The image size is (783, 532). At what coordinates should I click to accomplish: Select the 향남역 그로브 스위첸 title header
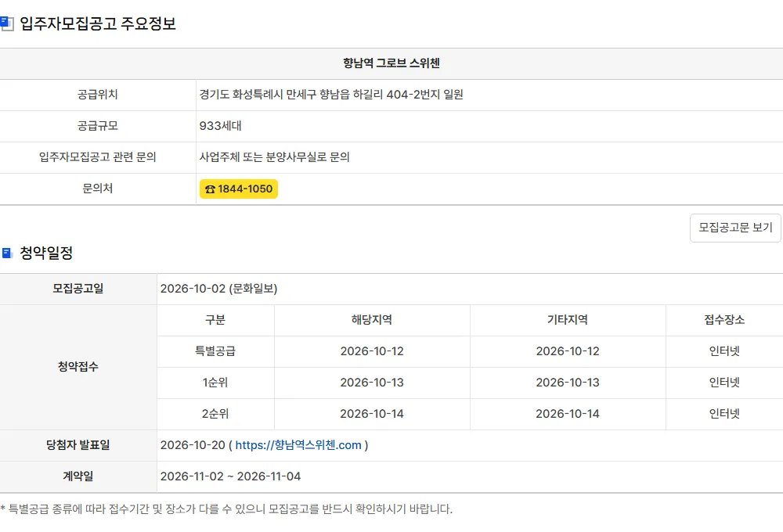click(x=391, y=63)
